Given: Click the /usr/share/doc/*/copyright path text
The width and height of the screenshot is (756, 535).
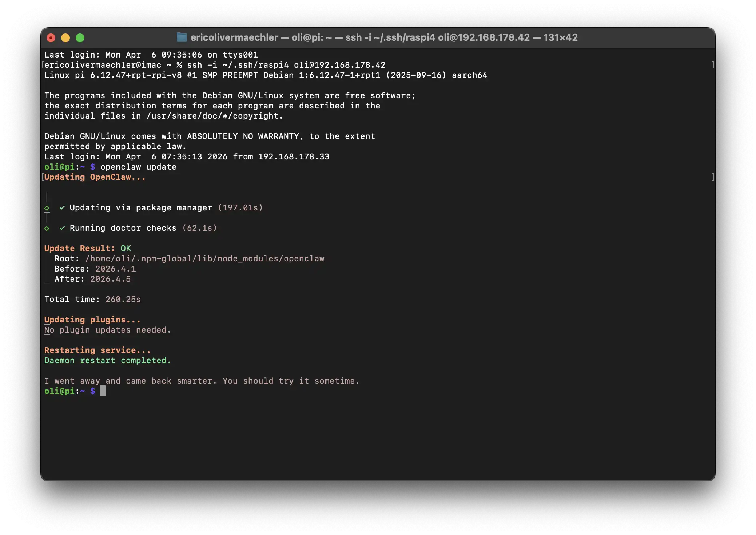Looking at the screenshot, I should click(x=214, y=116).
